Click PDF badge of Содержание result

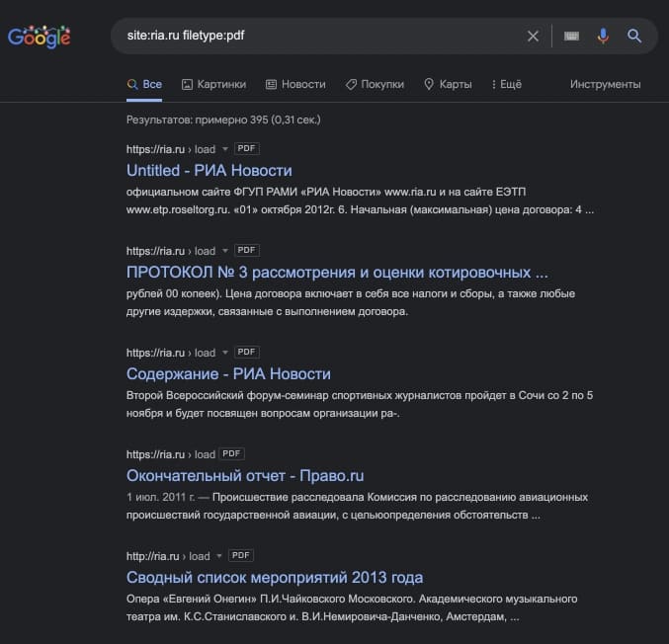coord(247,352)
